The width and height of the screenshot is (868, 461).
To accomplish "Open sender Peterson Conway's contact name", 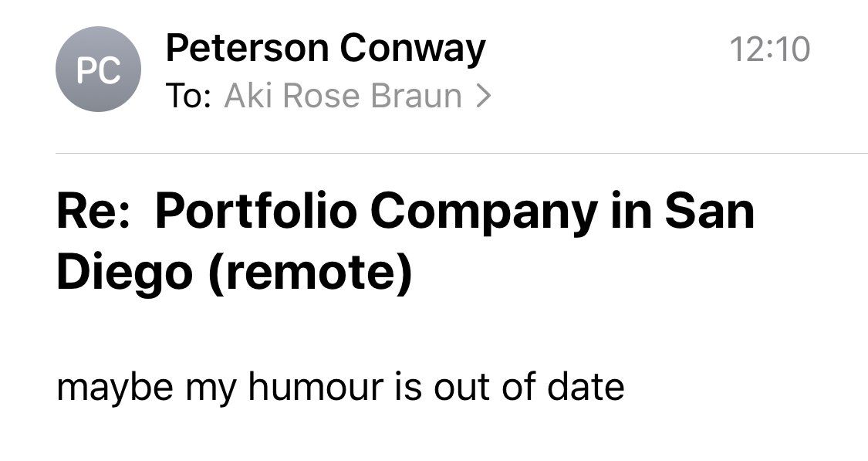I will [x=325, y=50].
